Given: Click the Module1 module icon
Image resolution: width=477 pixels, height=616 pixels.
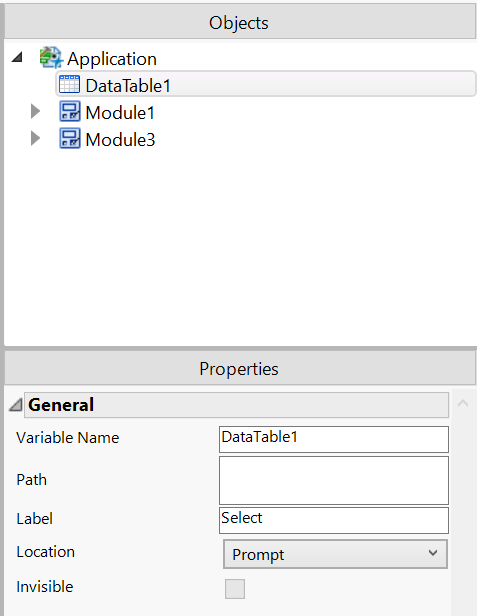Looking at the screenshot, I should 70,111.
